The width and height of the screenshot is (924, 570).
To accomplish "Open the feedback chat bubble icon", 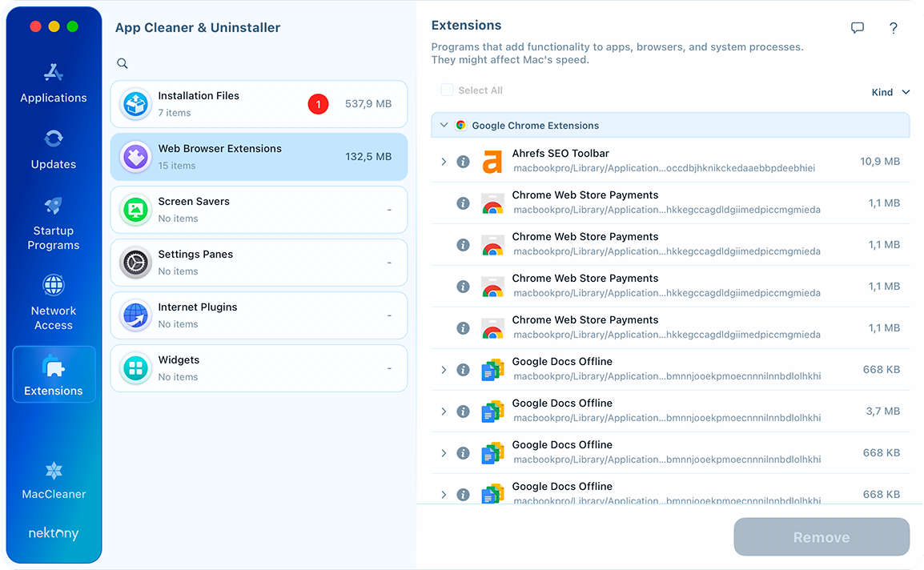I will click(858, 28).
